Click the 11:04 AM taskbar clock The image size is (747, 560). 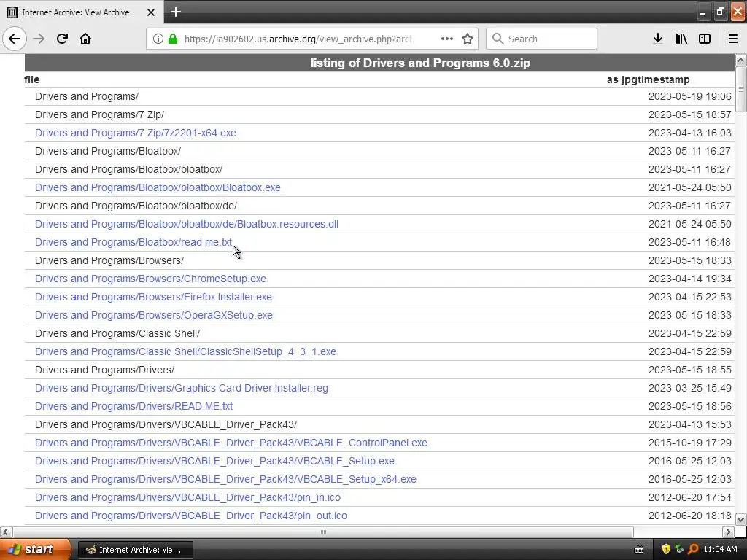pyautogui.click(x=720, y=550)
